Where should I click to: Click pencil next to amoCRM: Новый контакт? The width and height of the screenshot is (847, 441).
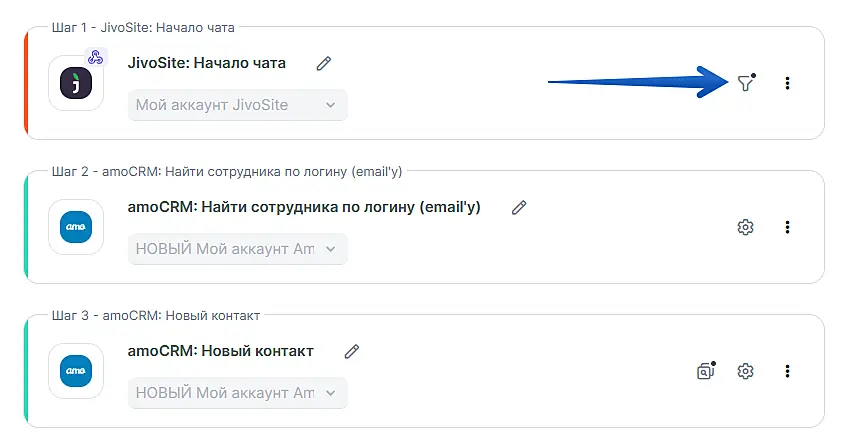tap(351, 351)
